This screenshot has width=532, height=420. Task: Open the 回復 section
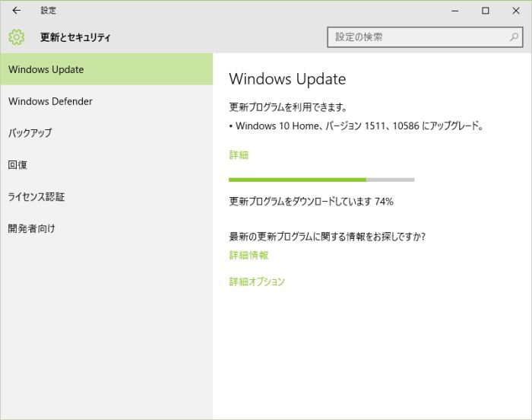[17, 164]
